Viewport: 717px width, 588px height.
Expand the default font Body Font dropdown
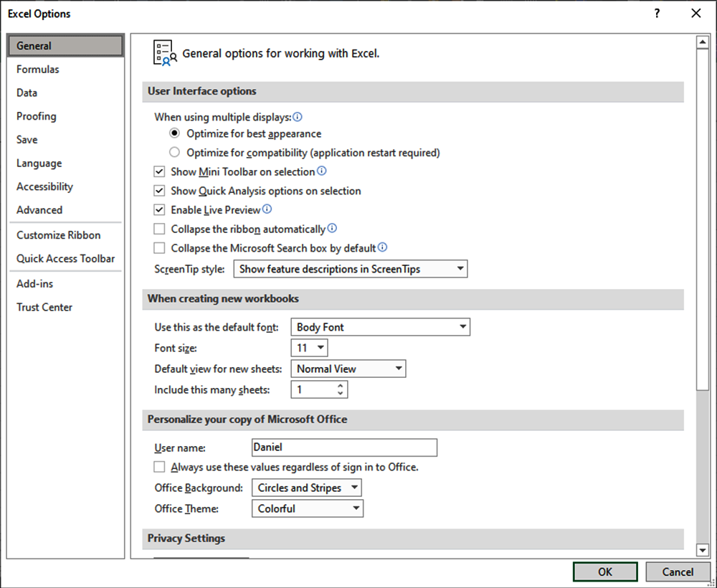pos(380,328)
